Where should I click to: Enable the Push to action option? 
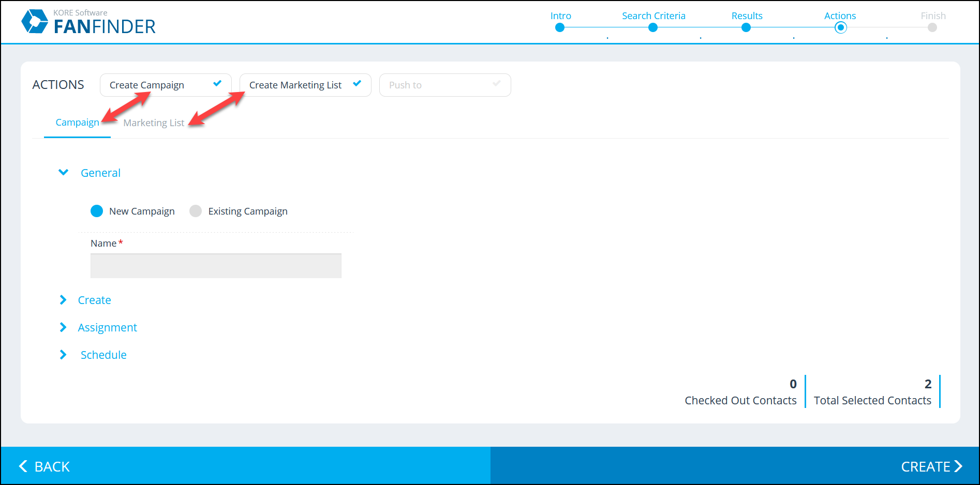[445, 85]
